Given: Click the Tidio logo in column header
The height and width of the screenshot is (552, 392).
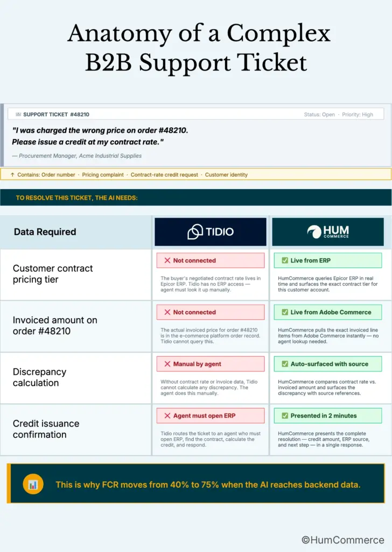Looking at the screenshot, I should (210, 232).
